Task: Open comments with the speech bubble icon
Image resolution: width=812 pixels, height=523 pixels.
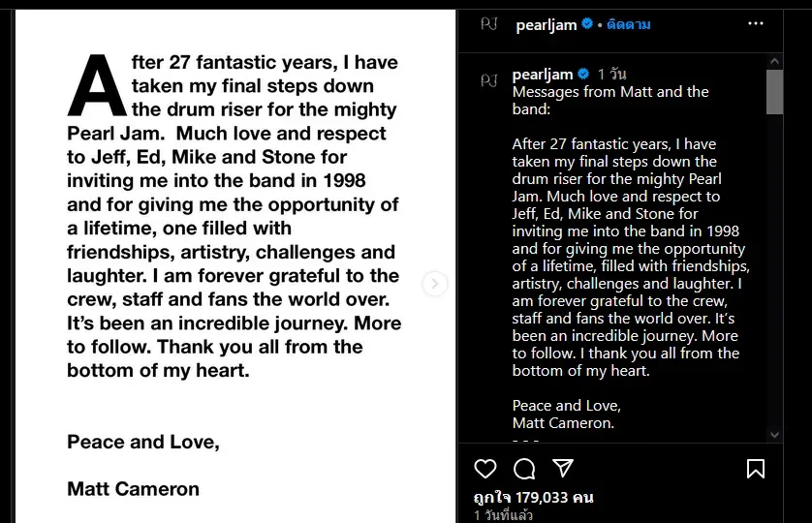Action: (524, 469)
